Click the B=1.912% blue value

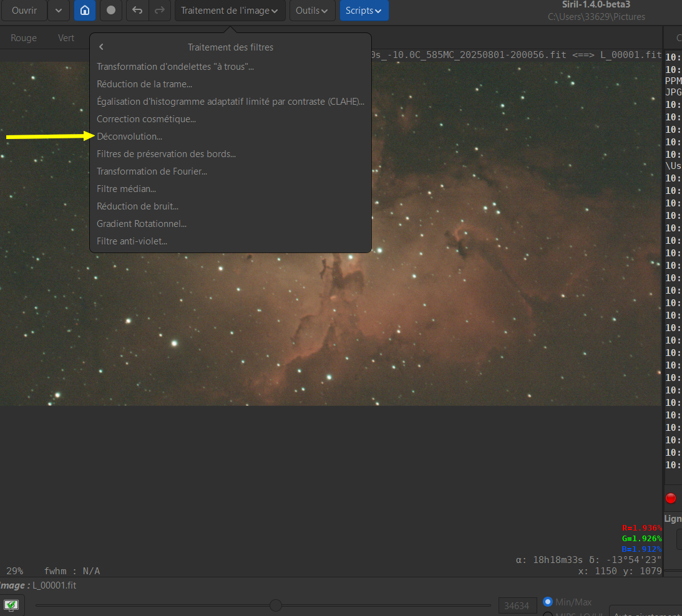click(641, 549)
